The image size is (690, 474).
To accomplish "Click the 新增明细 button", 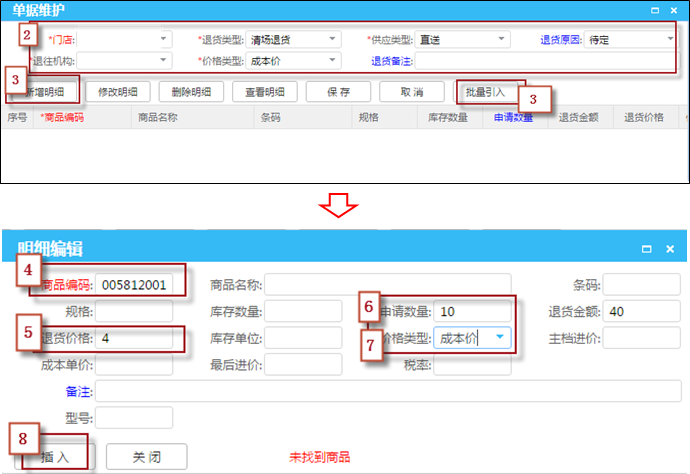I will 44,92.
